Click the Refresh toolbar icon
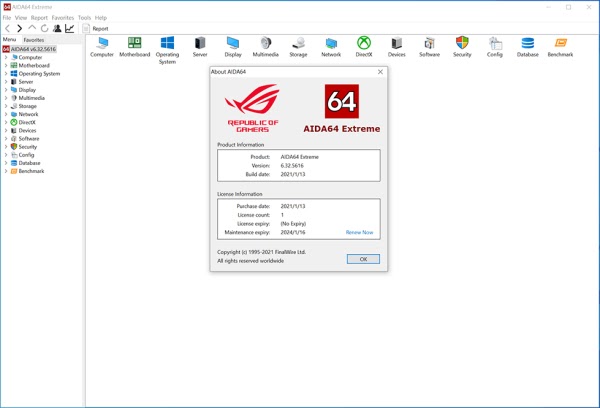Viewport: 600px width, 408px height. [x=44, y=29]
